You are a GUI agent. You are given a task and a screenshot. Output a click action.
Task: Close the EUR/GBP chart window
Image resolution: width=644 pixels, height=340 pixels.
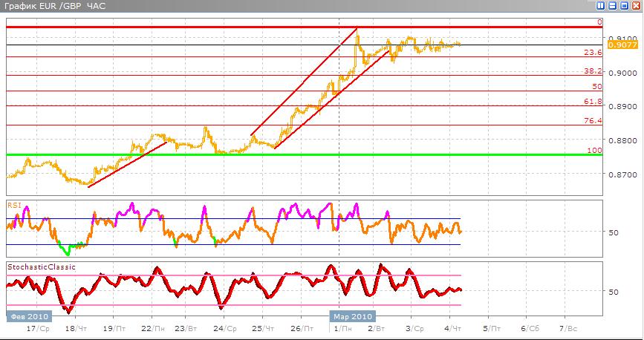click(x=636, y=6)
